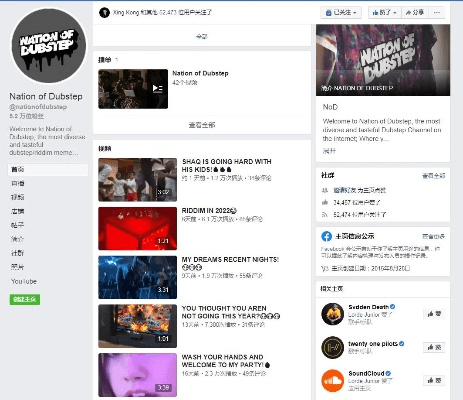Open the SHAQ IS GOING HARD video thumbnail
The height and width of the screenshot is (400, 463).
(137, 180)
